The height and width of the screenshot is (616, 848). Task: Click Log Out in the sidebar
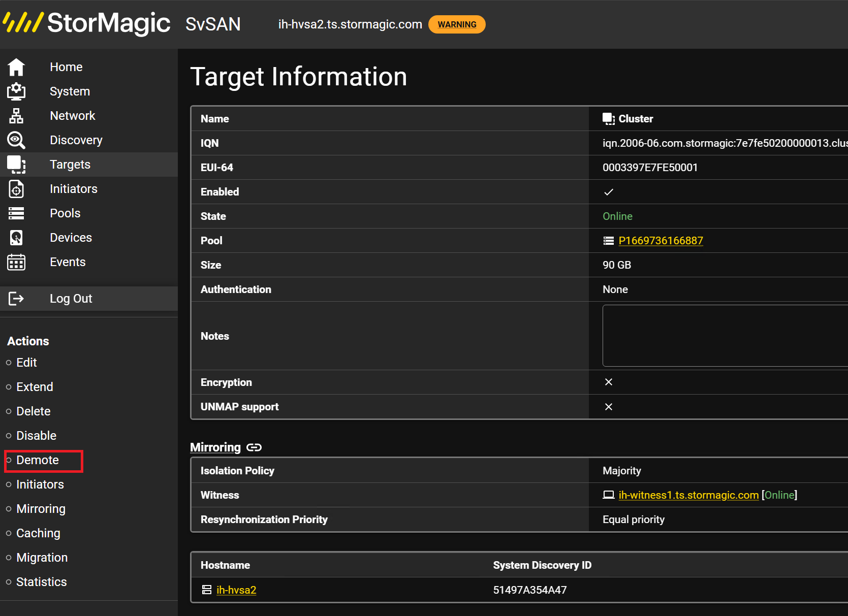pyautogui.click(x=71, y=299)
